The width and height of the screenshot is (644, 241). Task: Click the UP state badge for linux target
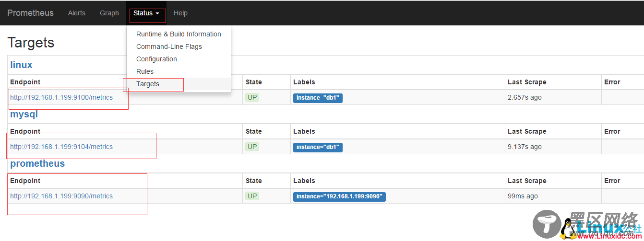(252, 97)
